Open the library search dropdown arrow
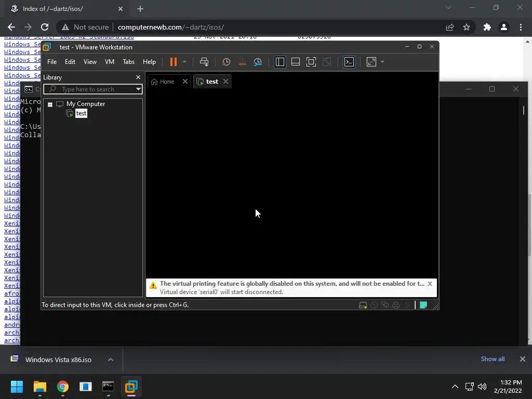This screenshot has height=399, width=532. click(x=138, y=89)
